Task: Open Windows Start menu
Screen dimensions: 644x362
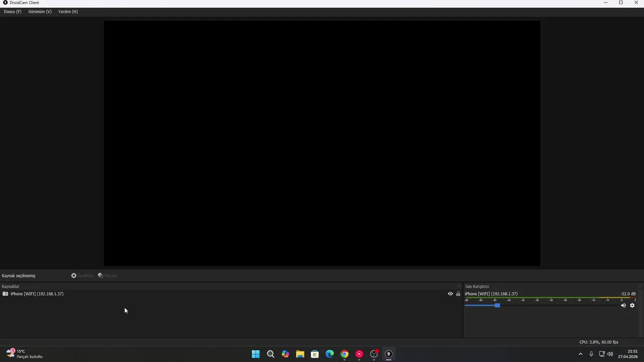Action: click(256, 354)
